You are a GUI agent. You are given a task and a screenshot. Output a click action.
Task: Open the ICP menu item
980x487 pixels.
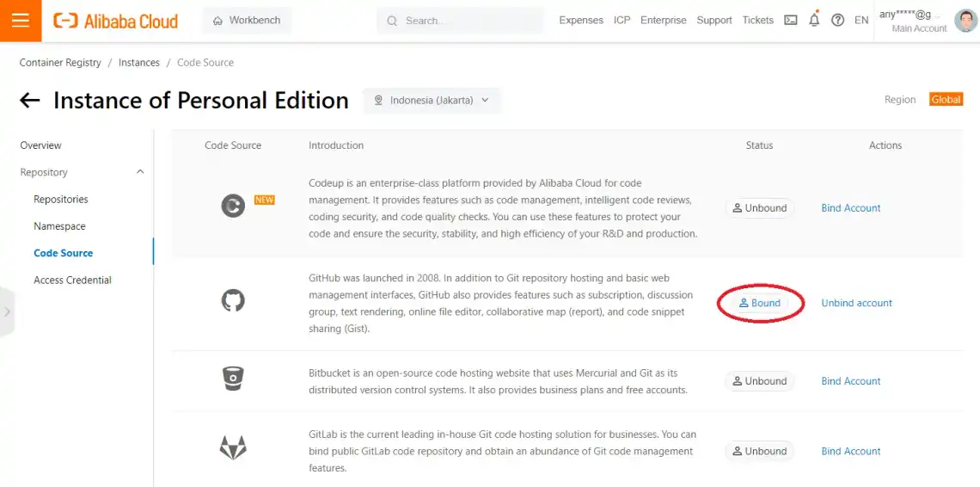622,20
